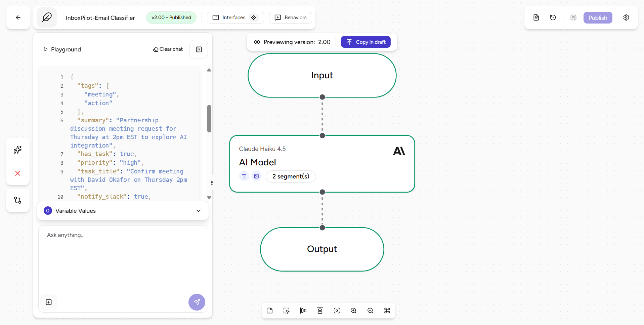Click the feather pen agent icon

47,17
